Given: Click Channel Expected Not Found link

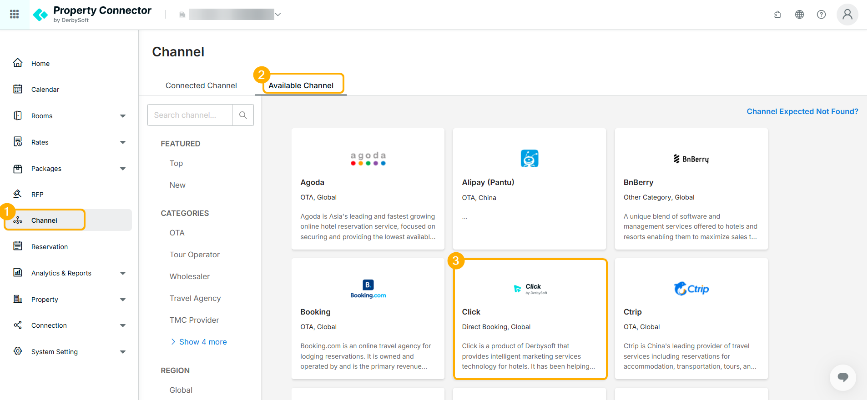Looking at the screenshot, I should [x=802, y=111].
